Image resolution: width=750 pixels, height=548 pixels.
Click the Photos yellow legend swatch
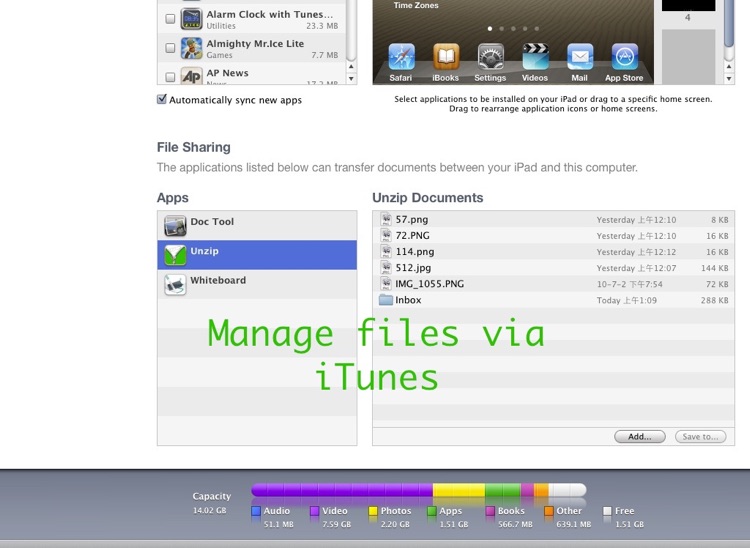(x=373, y=511)
